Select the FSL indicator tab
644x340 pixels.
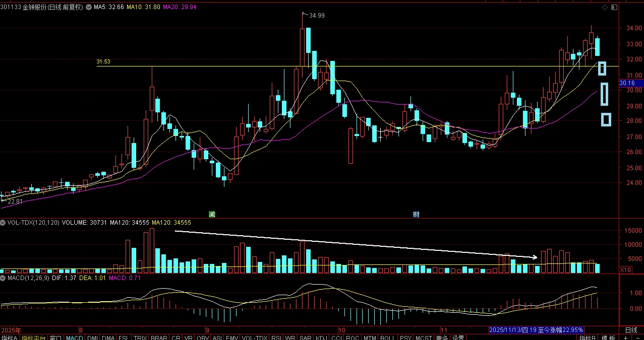click(123, 338)
